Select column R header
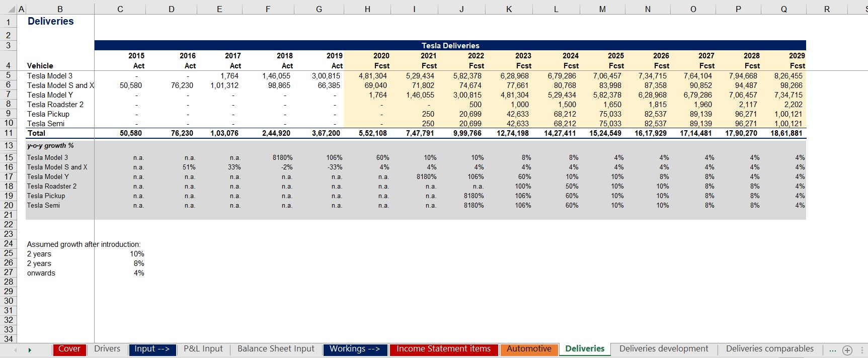868x358 pixels. pyautogui.click(x=827, y=9)
